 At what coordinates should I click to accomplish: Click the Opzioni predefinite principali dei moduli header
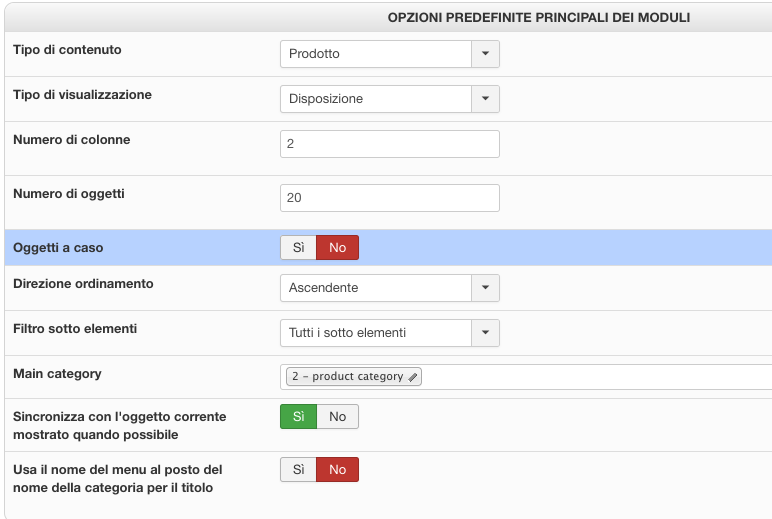point(539,17)
